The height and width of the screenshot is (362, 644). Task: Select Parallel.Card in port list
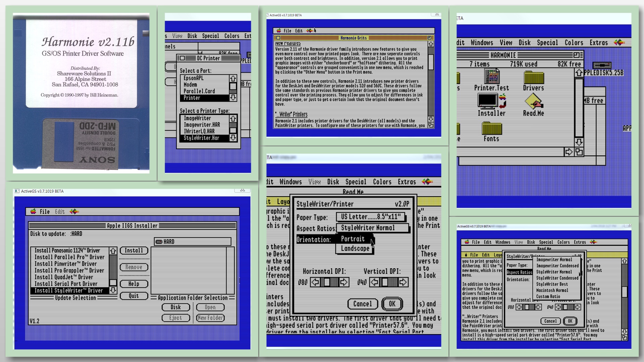pos(205,91)
